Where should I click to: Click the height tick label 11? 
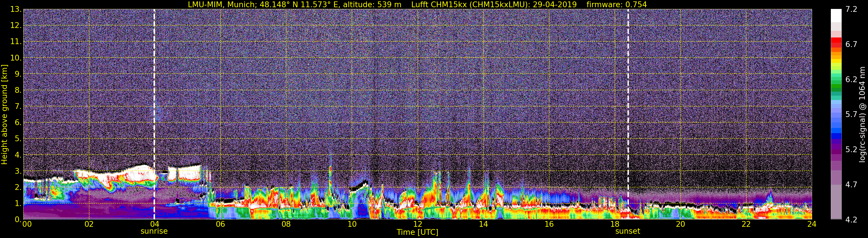pyautogui.click(x=16, y=41)
